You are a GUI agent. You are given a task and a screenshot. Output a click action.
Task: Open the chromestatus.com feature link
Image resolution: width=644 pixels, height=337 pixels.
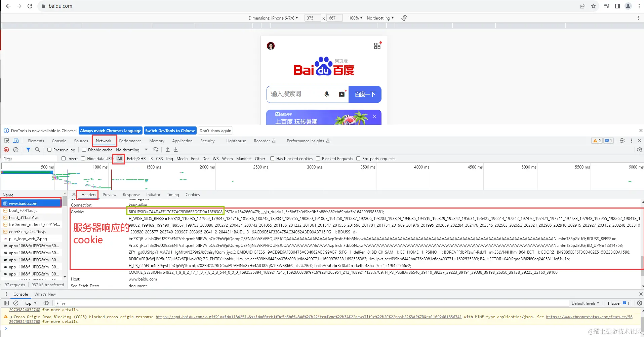click(589, 317)
